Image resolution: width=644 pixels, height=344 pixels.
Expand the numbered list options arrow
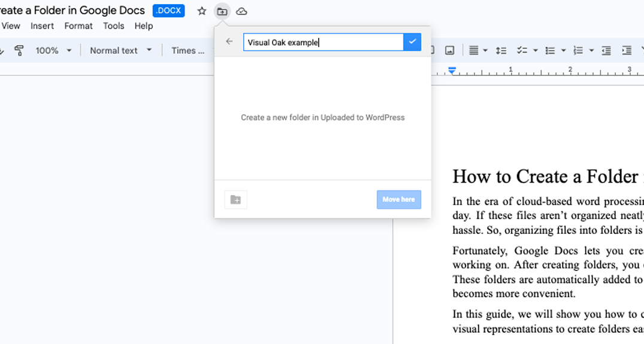tap(591, 50)
